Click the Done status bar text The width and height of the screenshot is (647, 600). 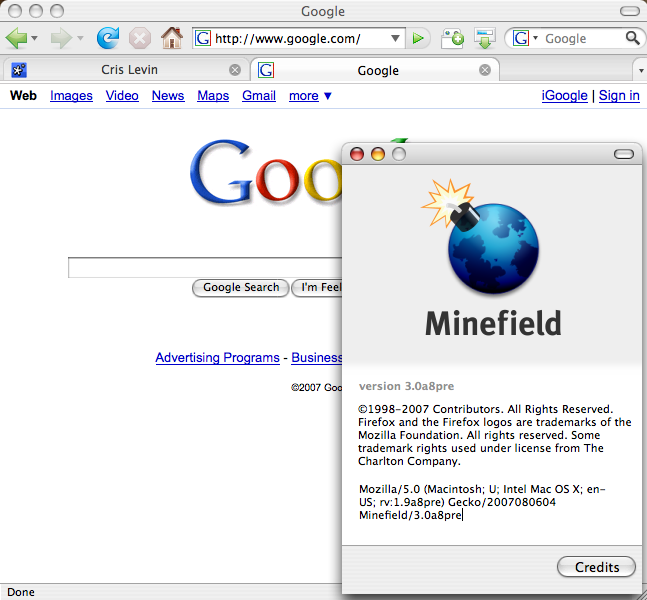21,592
